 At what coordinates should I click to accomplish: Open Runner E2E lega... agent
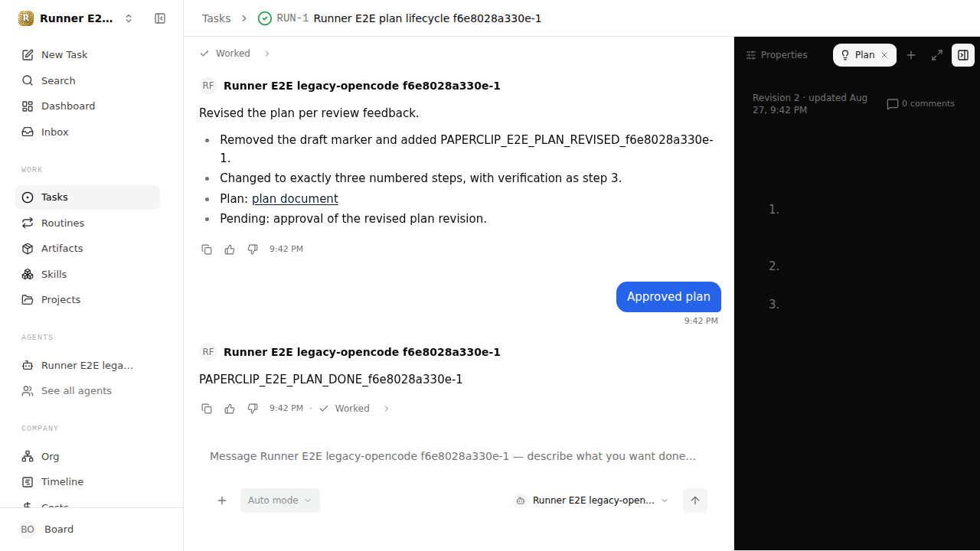click(x=87, y=365)
